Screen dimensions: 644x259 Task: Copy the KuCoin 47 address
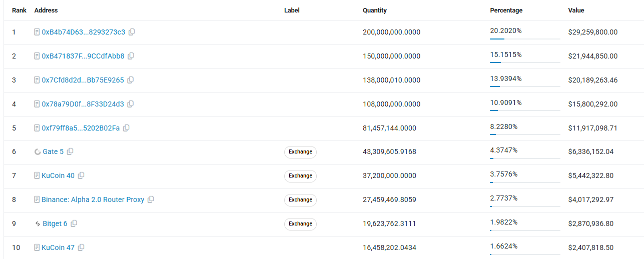point(81,247)
